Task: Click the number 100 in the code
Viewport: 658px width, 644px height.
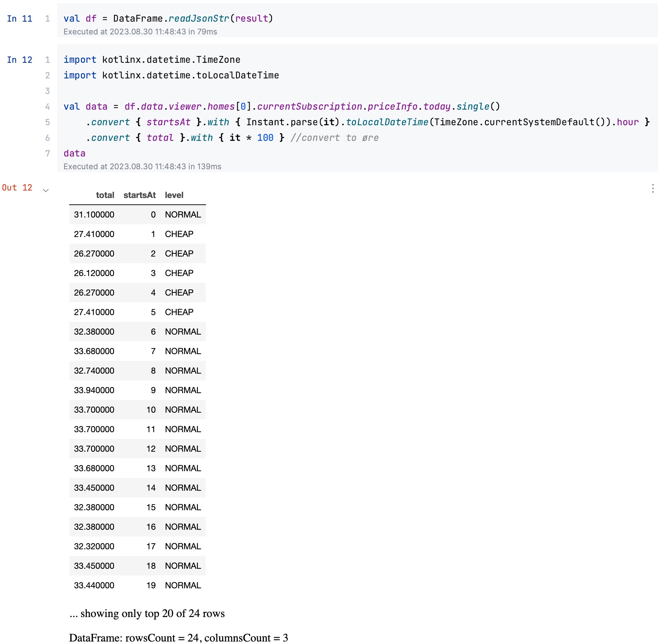Action: [265, 138]
